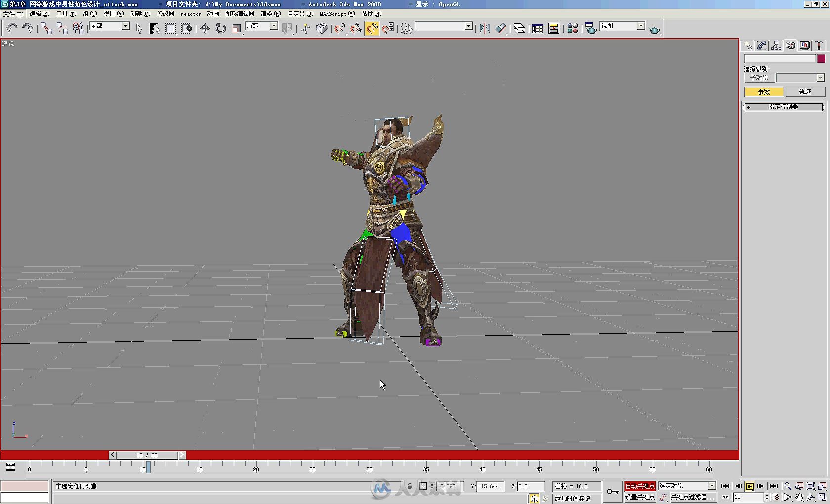Click the 参数 button

764,92
